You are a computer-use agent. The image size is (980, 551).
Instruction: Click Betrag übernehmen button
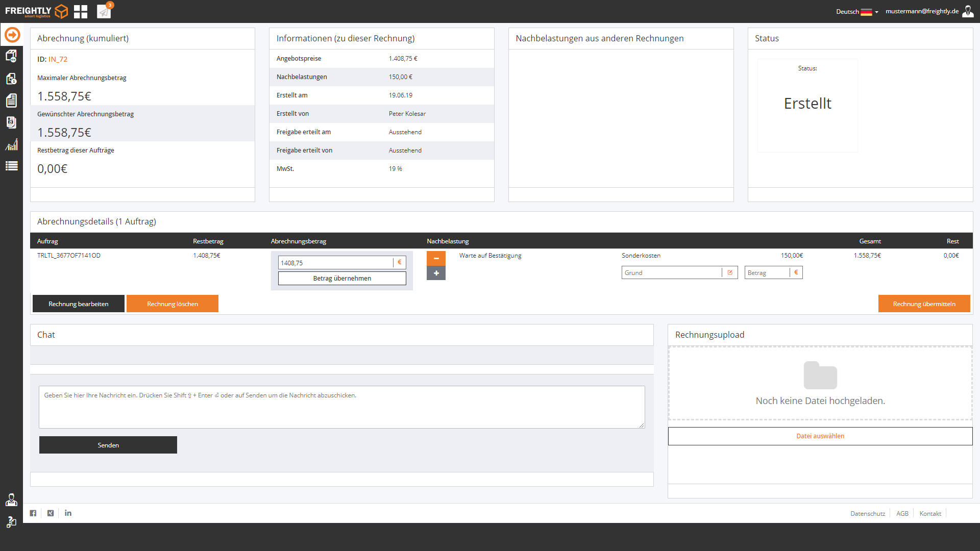click(x=342, y=278)
